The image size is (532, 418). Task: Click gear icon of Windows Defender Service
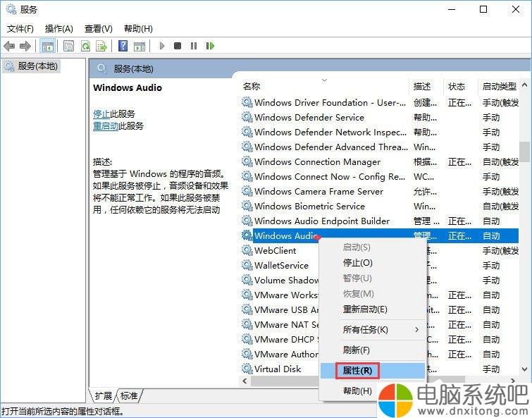tap(247, 117)
